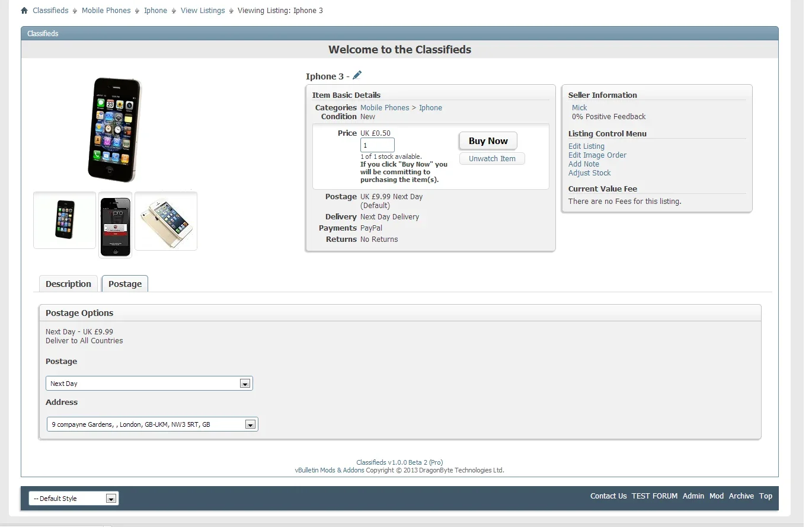
Task: Open the Mod footer link
Action: pyautogui.click(x=717, y=496)
